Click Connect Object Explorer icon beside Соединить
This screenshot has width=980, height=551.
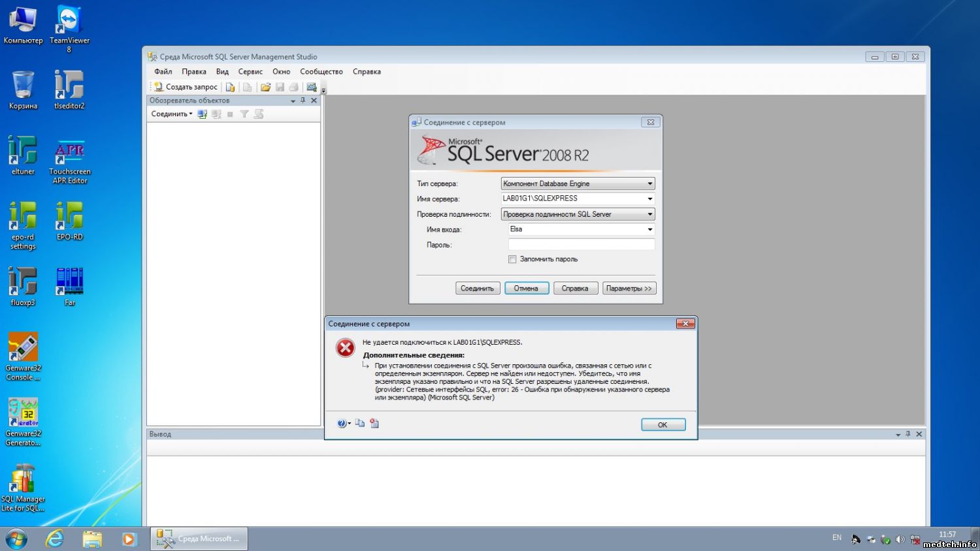coord(203,114)
